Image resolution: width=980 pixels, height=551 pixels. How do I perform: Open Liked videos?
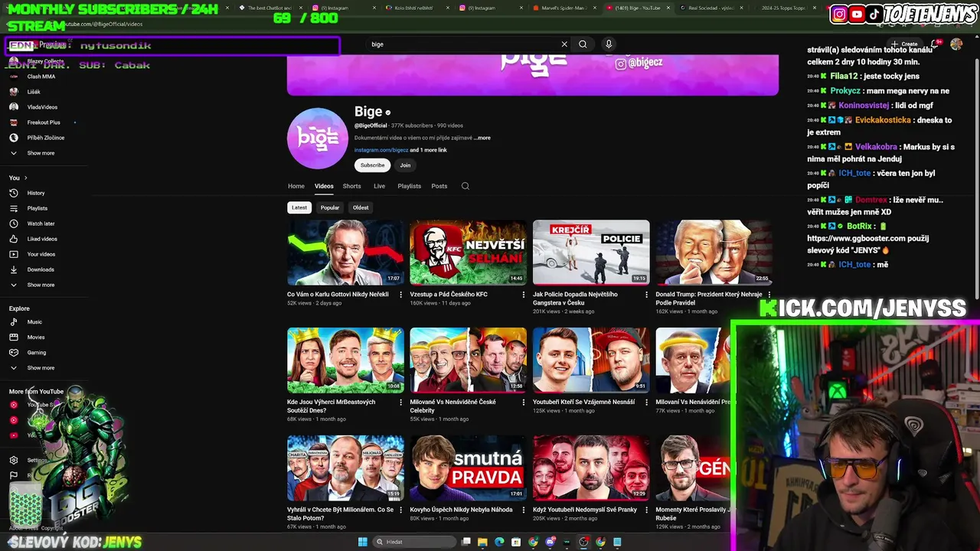coord(42,239)
